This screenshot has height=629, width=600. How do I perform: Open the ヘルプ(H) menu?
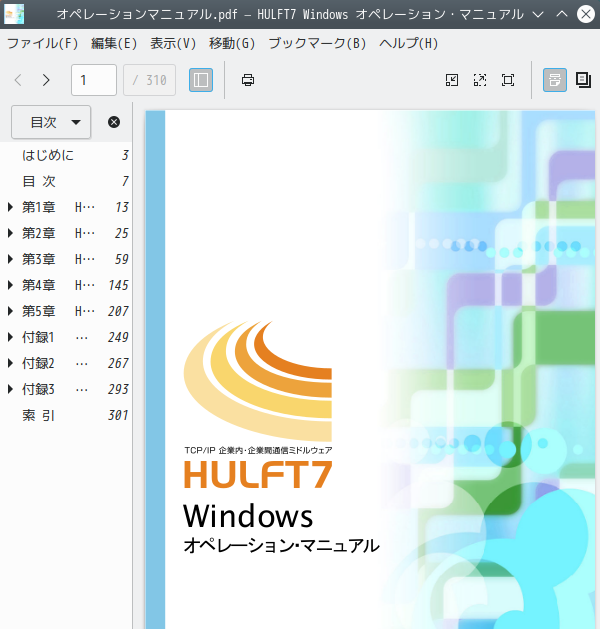tap(408, 43)
